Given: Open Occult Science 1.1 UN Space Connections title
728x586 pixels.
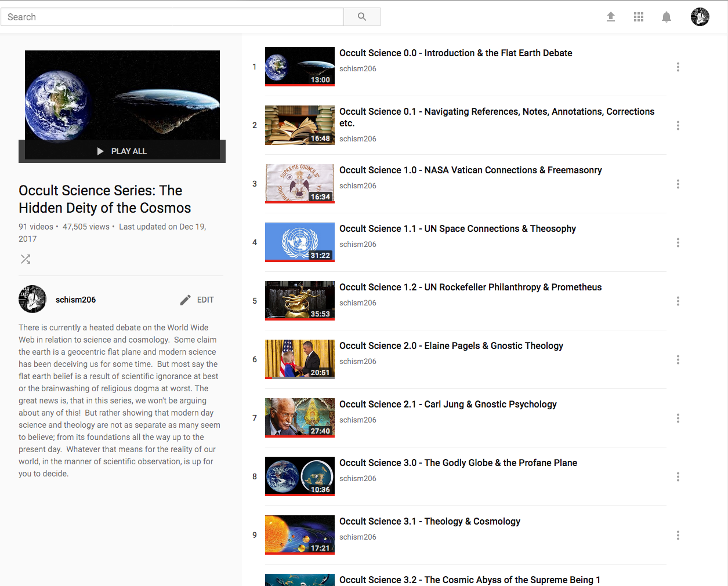Looking at the screenshot, I should pyautogui.click(x=458, y=229).
